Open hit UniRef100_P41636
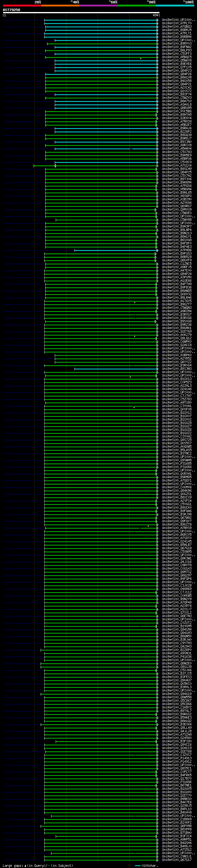Viewport: 197px width, 868px height. coord(176,656)
